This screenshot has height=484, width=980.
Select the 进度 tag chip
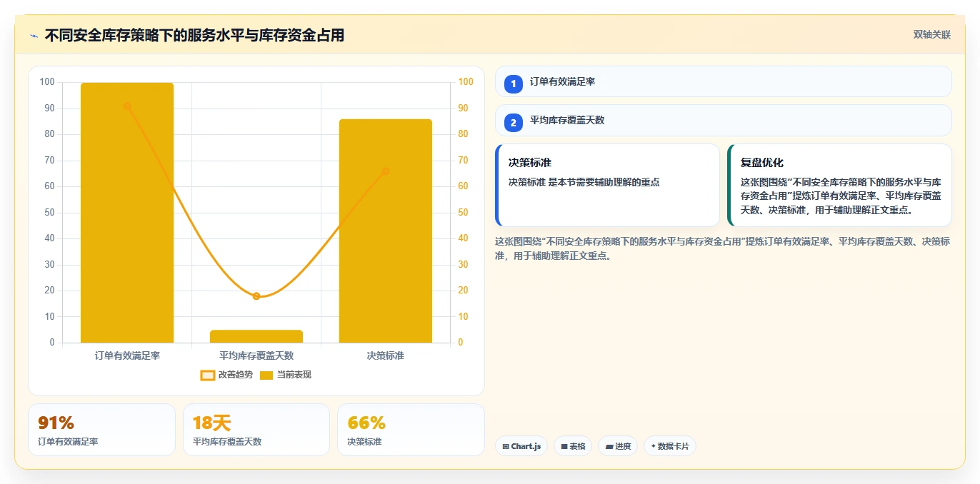(x=618, y=446)
